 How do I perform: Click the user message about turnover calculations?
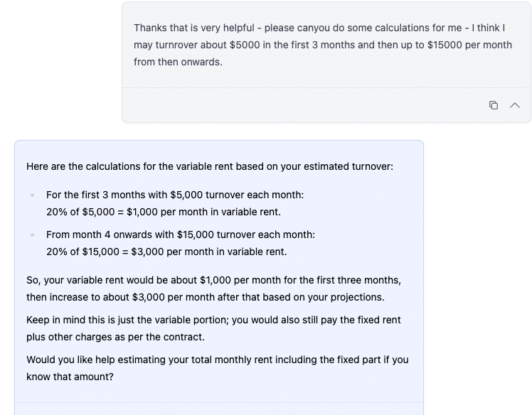pos(323,45)
